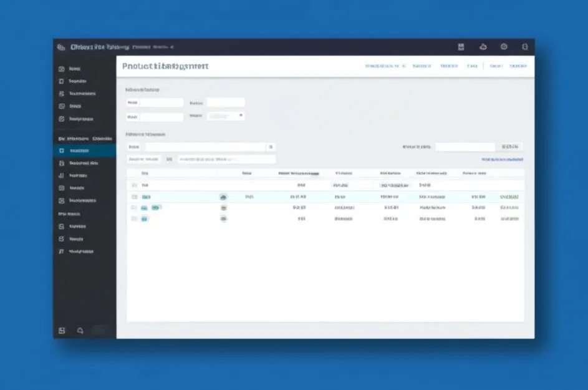
Task: Open the filter dropdown with the arrow
Action: (x=226, y=116)
